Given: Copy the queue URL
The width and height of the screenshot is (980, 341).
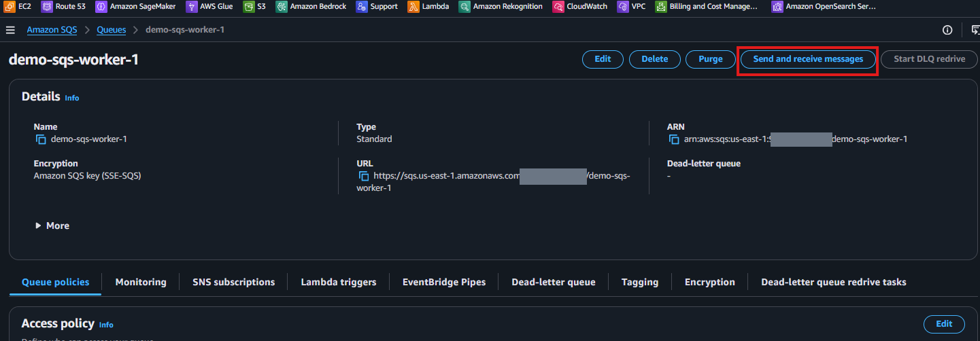Looking at the screenshot, I should [364, 176].
